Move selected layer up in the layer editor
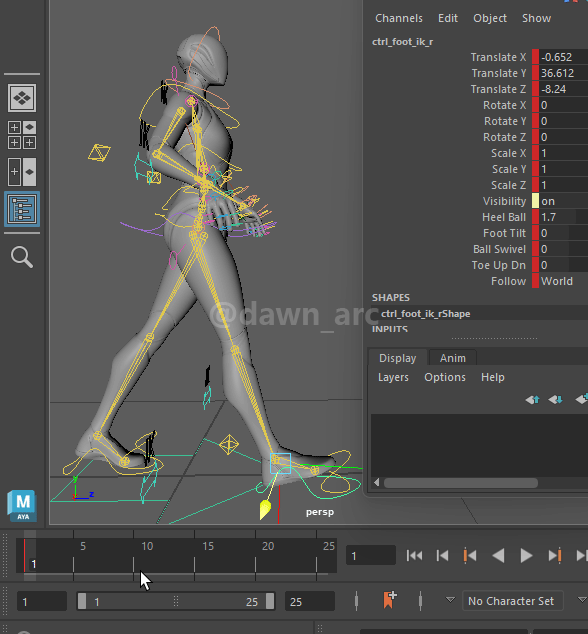Viewport: 588px width, 634px height. [x=532, y=399]
